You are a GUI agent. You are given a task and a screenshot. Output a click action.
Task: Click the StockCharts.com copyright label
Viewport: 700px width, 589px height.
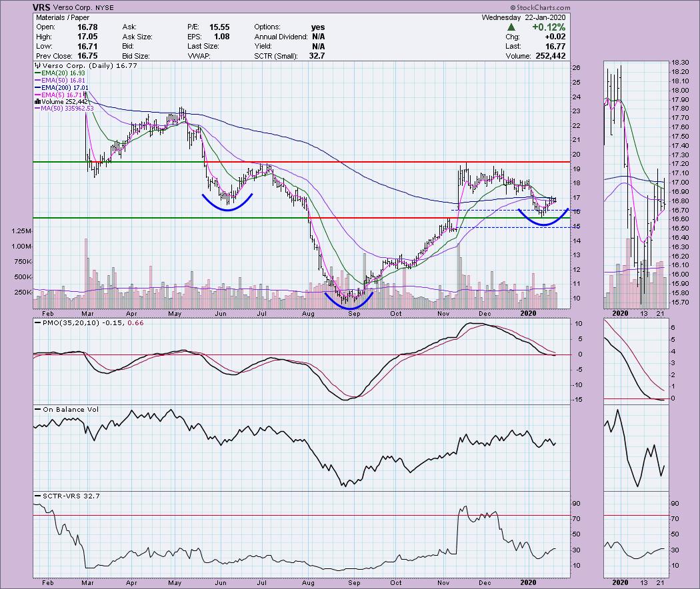pos(540,7)
